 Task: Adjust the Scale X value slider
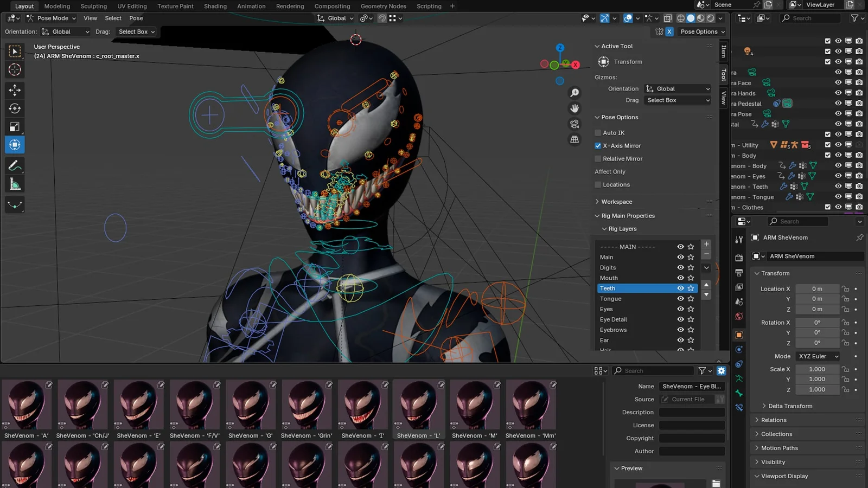817,369
